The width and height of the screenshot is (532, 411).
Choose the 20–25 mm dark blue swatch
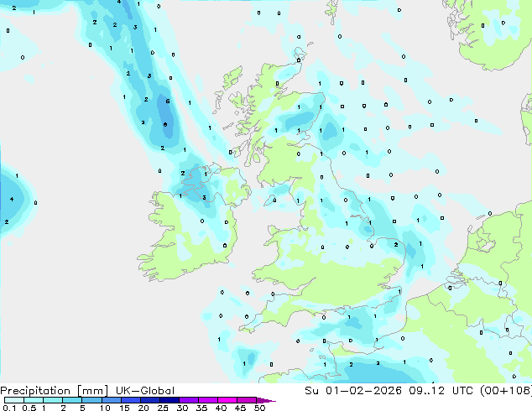tap(150, 400)
